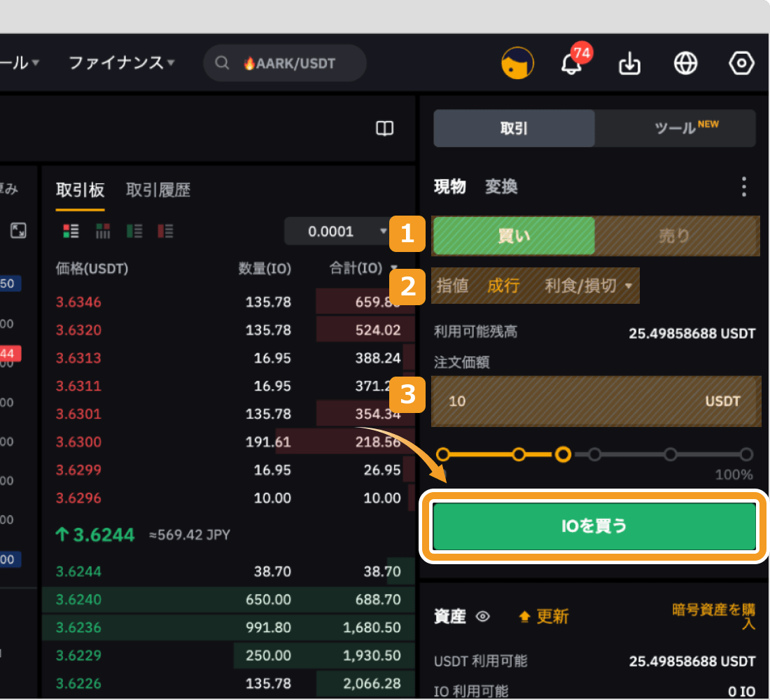Show buy orders only view (green)
770x700 pixels.
pyautogui.click(x=134, y=231)
